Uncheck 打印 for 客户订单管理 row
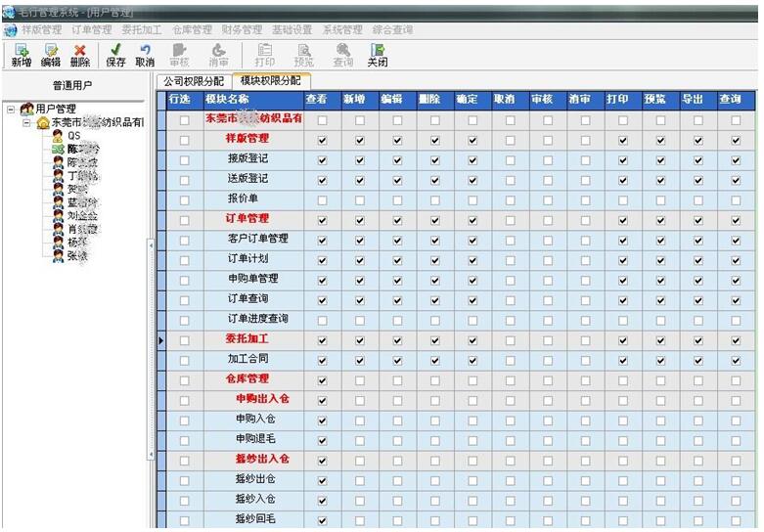The height and width of the screenshot is (532, 764). pos(623,241)
